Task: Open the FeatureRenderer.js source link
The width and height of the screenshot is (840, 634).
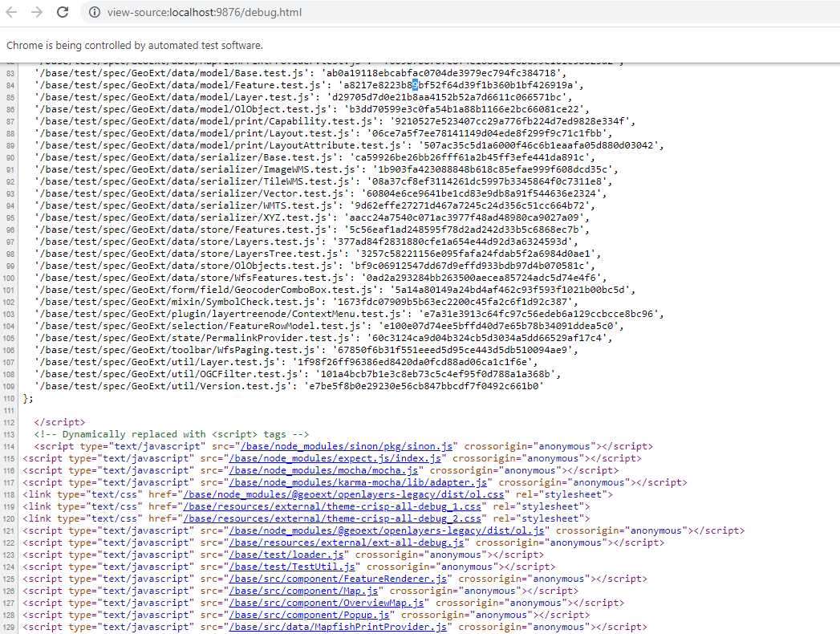Action: pos(338,579)
